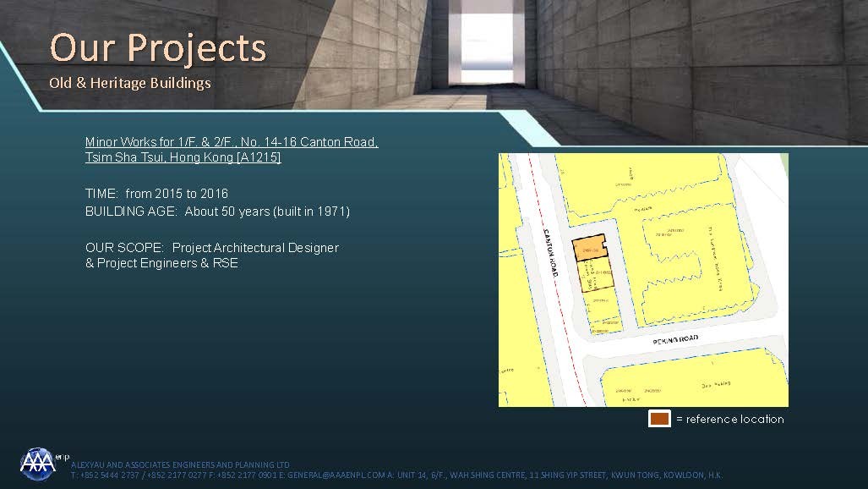
Task: Click the Canton Road label on the map
Action: click(550, 251)
